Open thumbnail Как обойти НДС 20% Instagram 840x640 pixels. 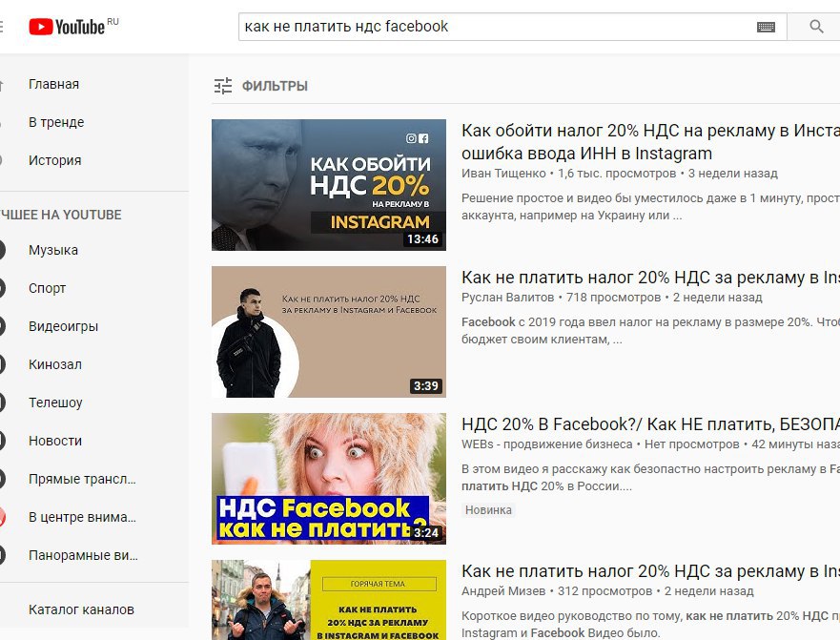pos(329,185)
